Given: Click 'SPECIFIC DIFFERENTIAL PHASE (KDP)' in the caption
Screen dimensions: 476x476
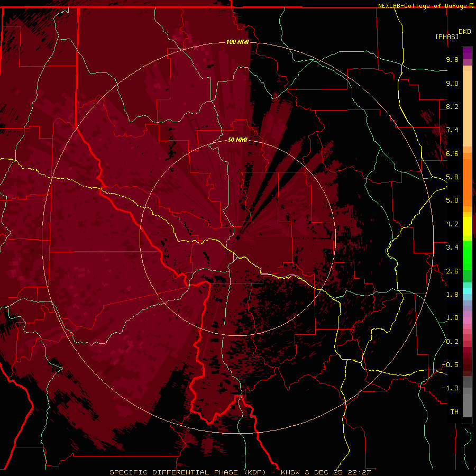Looking at the screenshot, I should (188, 472).
